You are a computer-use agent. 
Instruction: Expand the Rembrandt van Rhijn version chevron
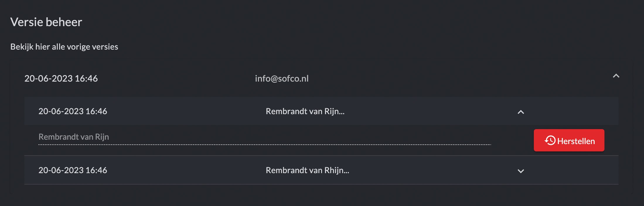[x=521, y=171]
